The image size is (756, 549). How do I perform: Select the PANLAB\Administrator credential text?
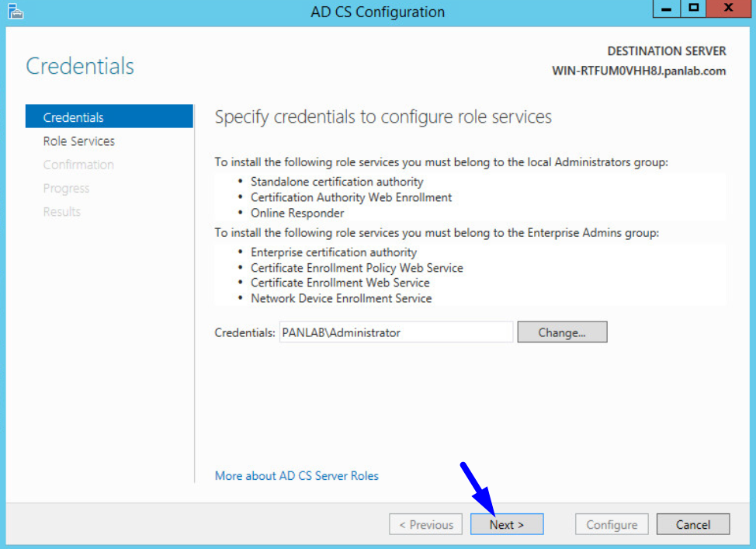click(x=342, y=332)
